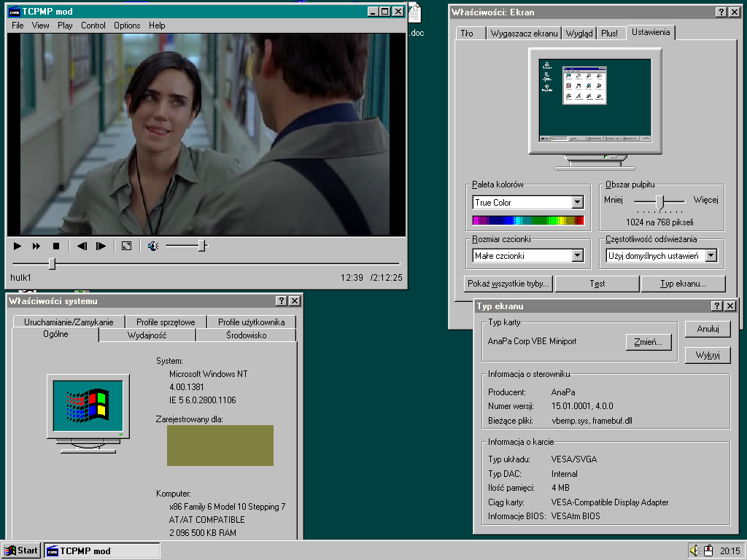Switch to Uruchamianie/Zamykanie tab
This screenshot has width=747, height=560.
[x=69, y=322]
